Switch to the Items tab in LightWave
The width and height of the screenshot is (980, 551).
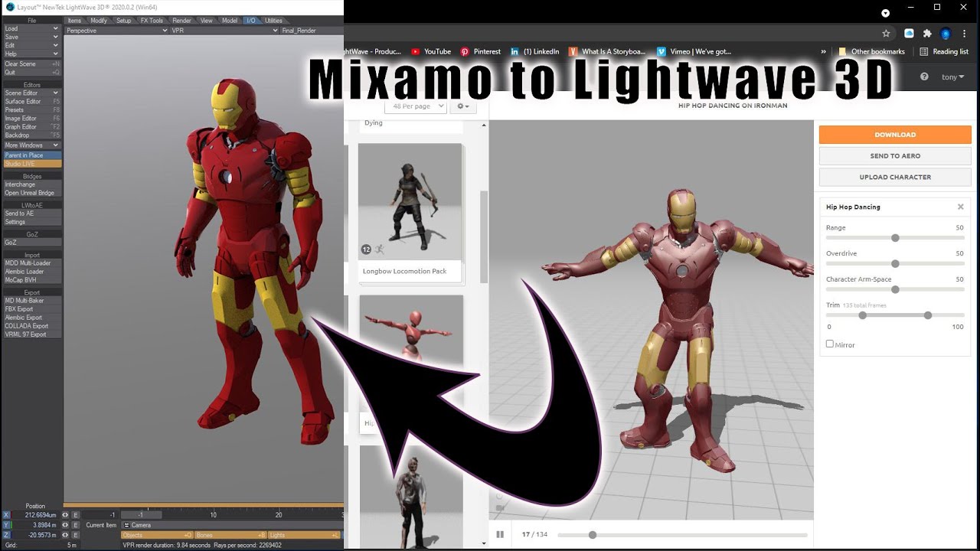point(74,21)
